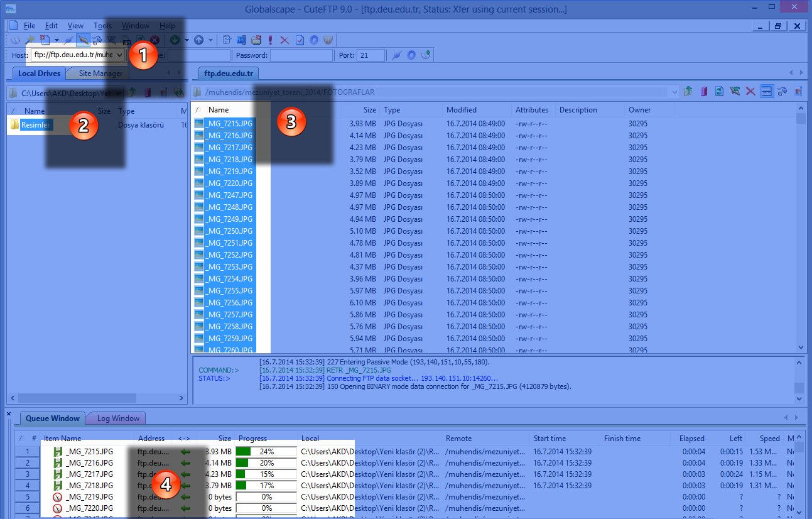Sort remote files by Attributes column
This screenshot has height=519, width=812.
click(x=532, y=110)
